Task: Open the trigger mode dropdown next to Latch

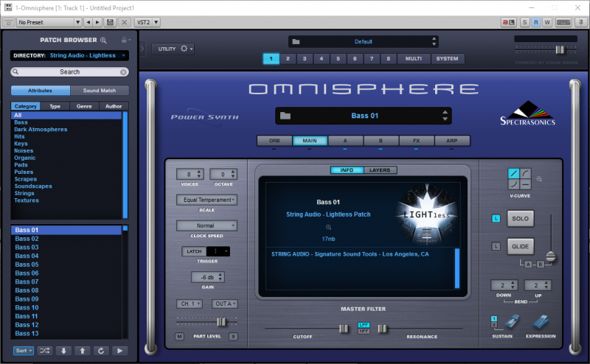Action: [x=218, y=251]
